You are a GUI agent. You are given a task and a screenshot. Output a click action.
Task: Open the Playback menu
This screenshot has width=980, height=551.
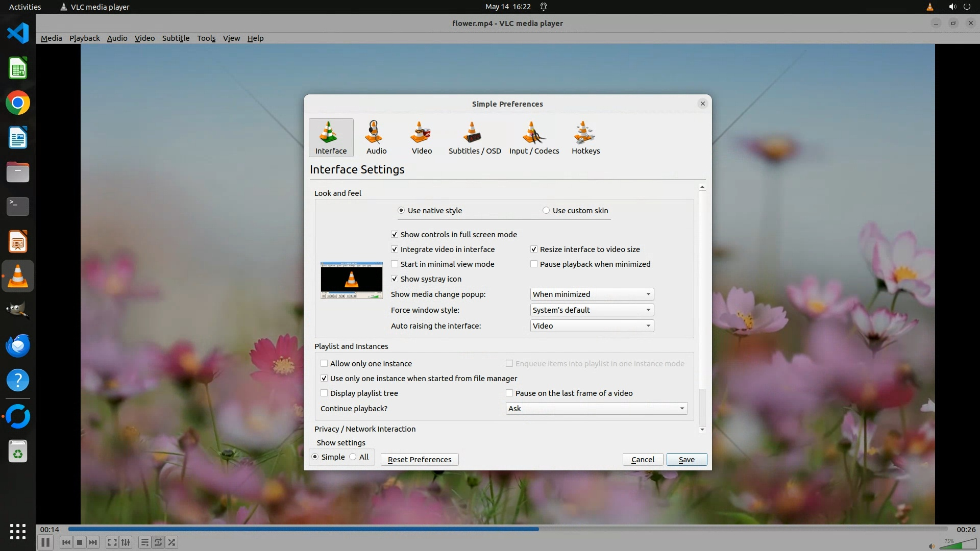[84, 38]
